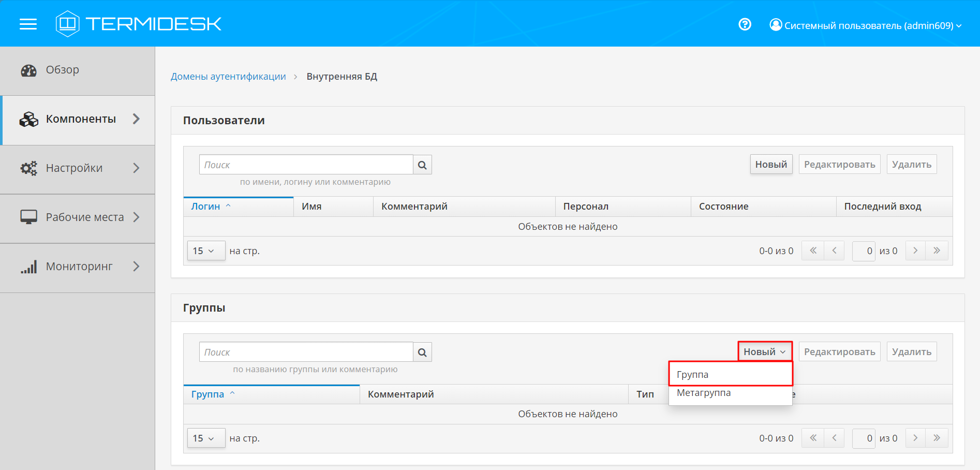Go to last page in Users pagination
Viewport: 980px width, 470px height.
(937, 251)
